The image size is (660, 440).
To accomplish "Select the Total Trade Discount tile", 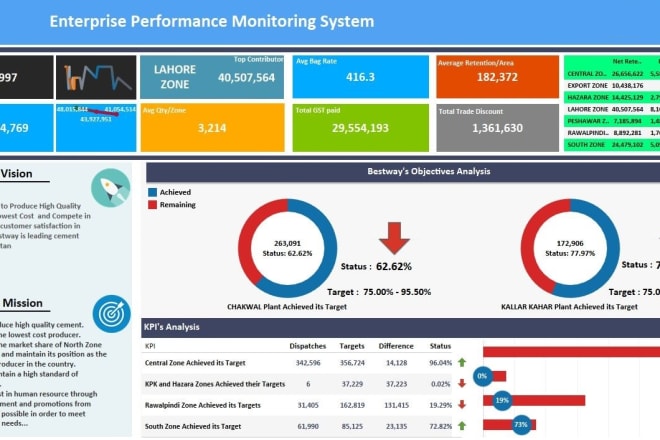I will 498,128.
